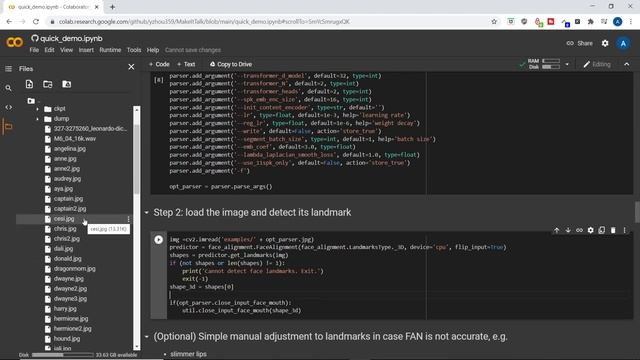Open a new browser tab

(x=112, y=7)
